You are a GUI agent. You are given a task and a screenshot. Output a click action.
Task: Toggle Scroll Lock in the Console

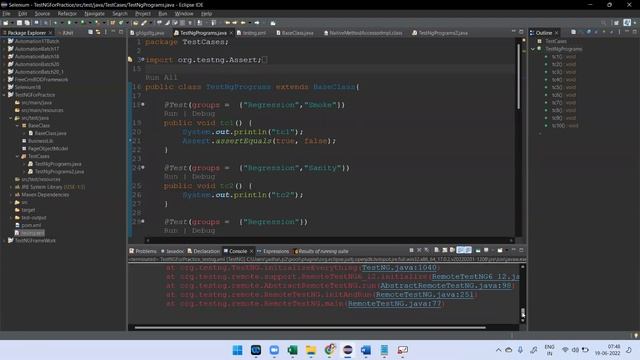[x=445, y=250]
